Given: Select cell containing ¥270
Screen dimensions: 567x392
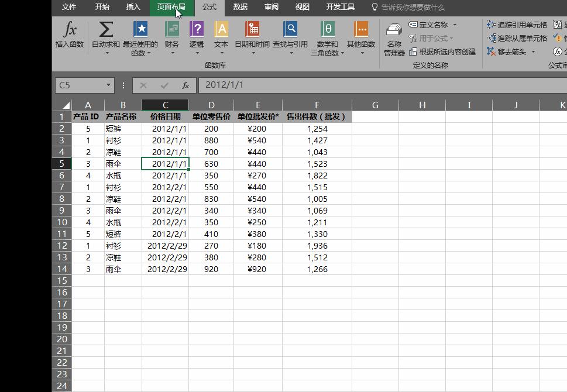Looking at the screenshot, I should (x=258, y=176).
